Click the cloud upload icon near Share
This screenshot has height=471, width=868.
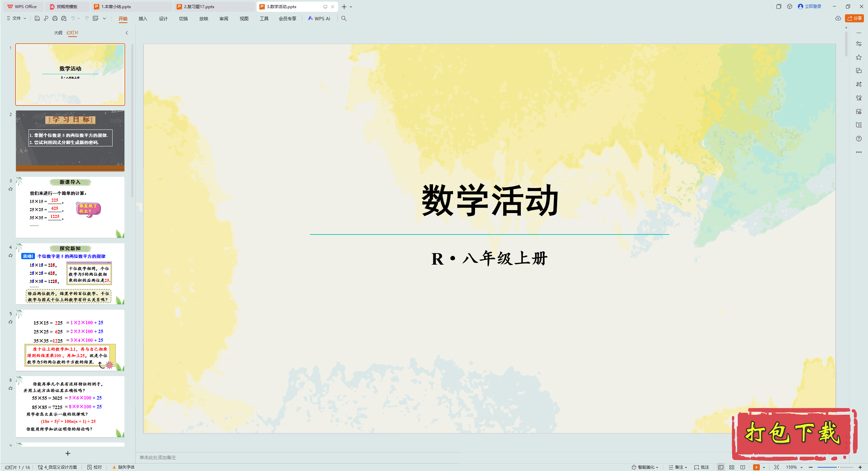tap(838, 18)
